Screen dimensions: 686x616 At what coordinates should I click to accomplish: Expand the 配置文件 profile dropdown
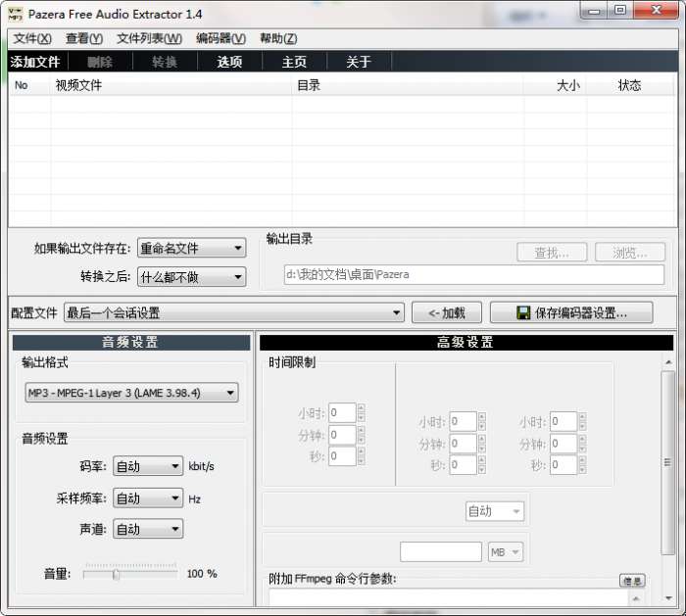[x=234, y=312]
